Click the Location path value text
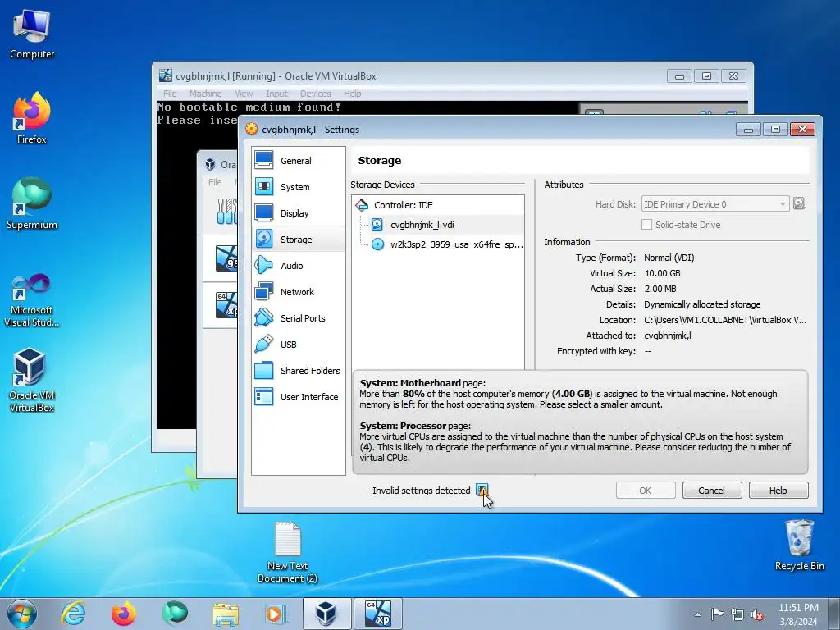Image resolution: width=840 pixels, height=630 pixels. coord(725,320)
